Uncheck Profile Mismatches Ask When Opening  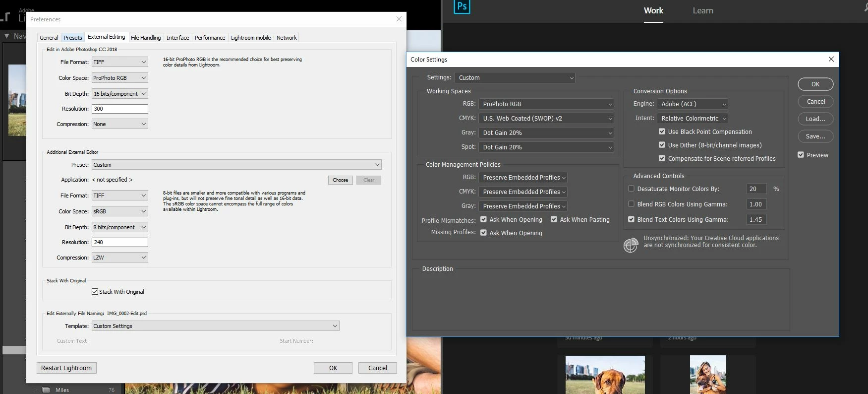(483, 219)
